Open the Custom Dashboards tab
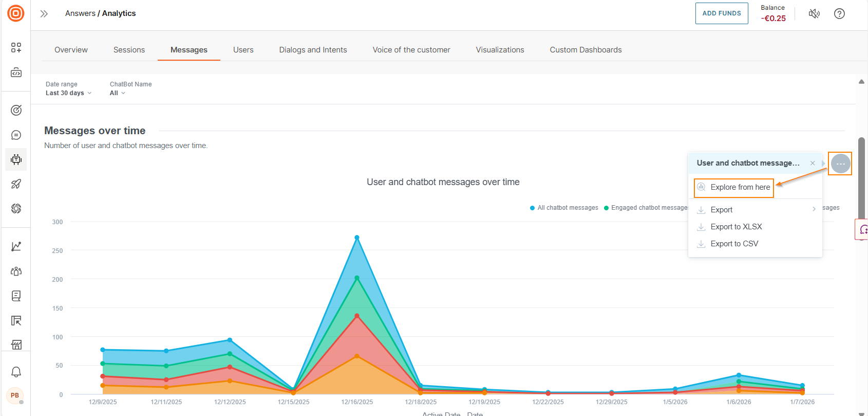Viewport: 868px width, 416px height. coord(586,50)
